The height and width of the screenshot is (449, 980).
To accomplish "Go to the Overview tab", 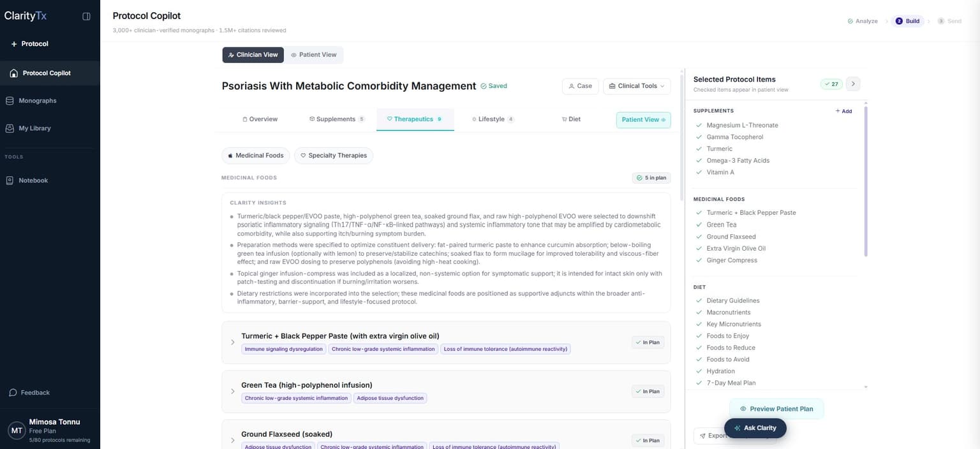I will point(260,119).
